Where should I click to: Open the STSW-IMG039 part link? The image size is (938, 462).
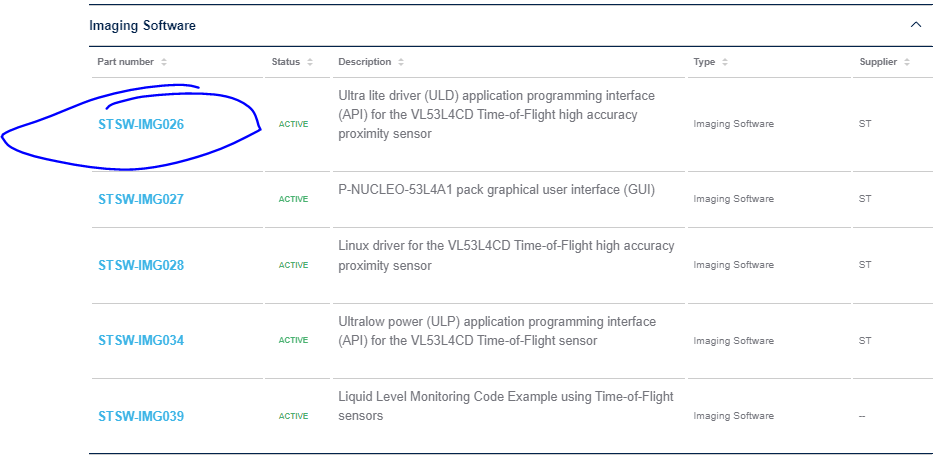point(141,416)
